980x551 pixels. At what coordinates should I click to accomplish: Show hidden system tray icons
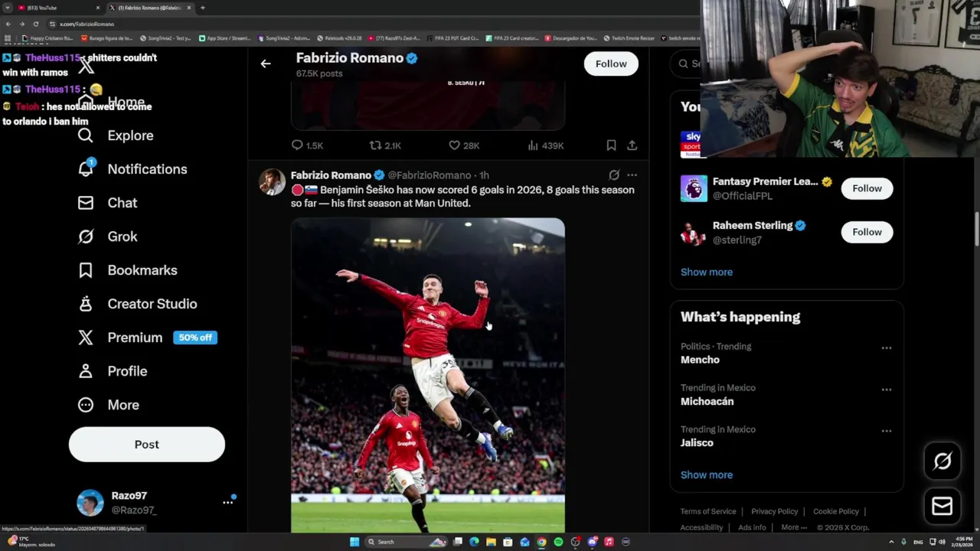[891, 542]
